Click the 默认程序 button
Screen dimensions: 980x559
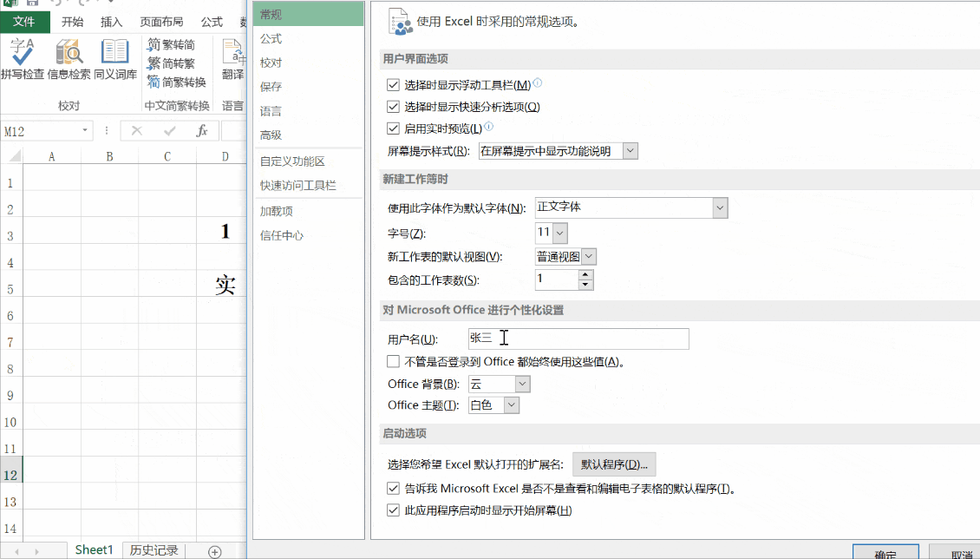[x=614, y=464]
